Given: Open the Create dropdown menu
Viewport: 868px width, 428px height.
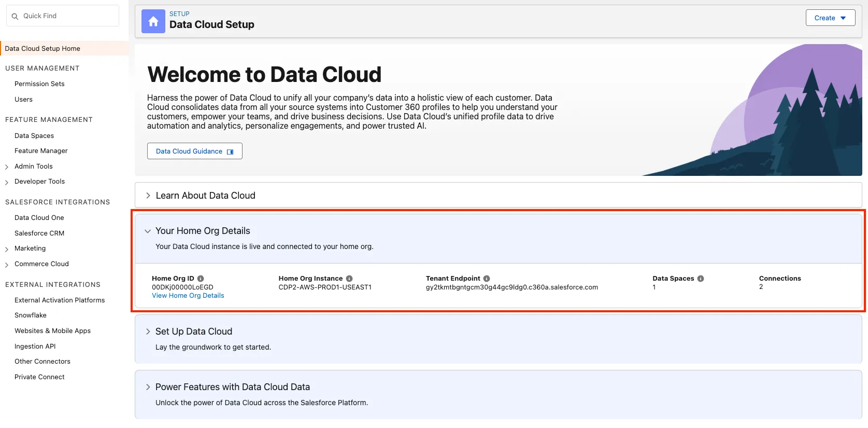Looking at the screenshot, I should point(830,18).
